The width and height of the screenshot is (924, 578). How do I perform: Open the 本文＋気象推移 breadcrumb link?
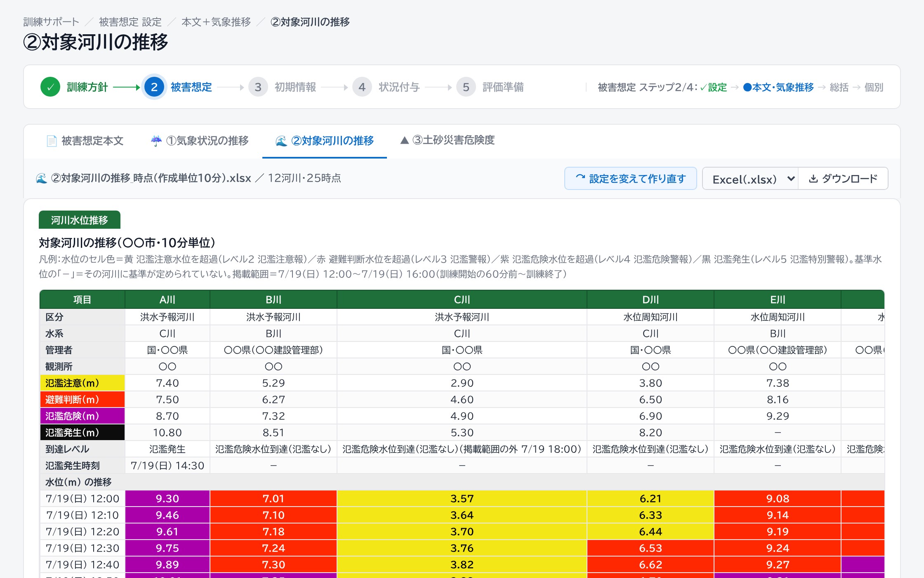(x=216, y=22)
